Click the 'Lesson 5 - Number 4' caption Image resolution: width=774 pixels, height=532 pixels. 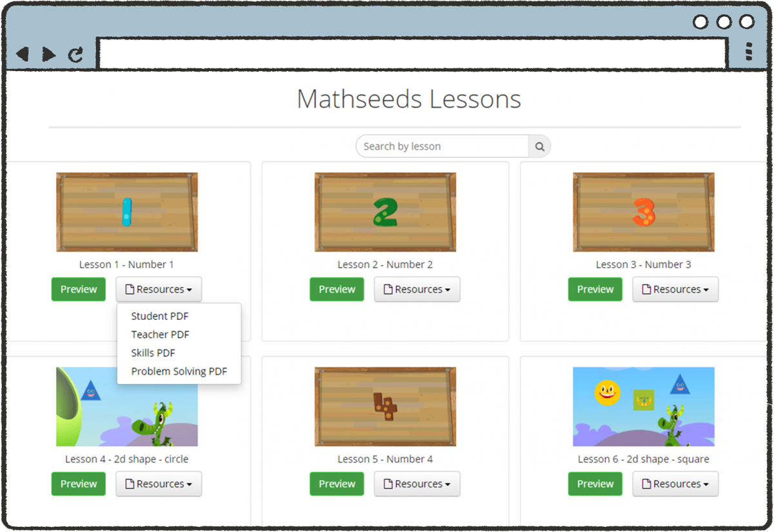(385, 459)
